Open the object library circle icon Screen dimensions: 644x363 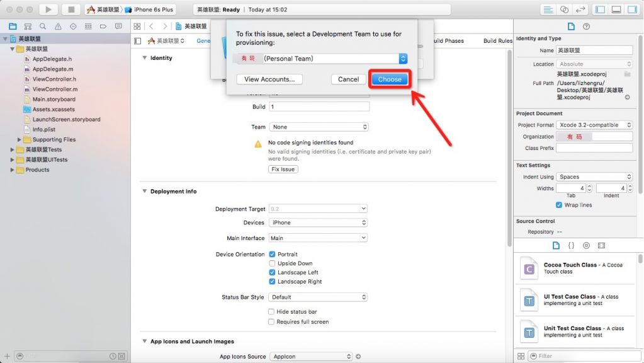pos(586,245)
